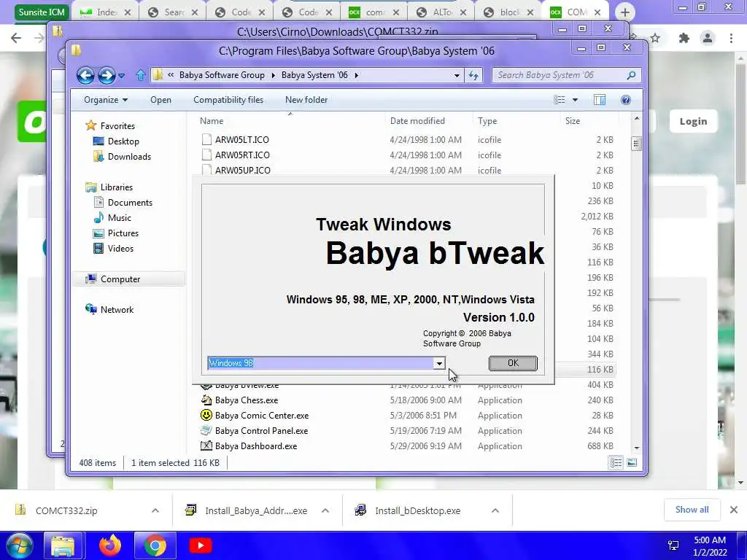
Task: Open File Explorer from the taskbar
Action: click(63, 545)
